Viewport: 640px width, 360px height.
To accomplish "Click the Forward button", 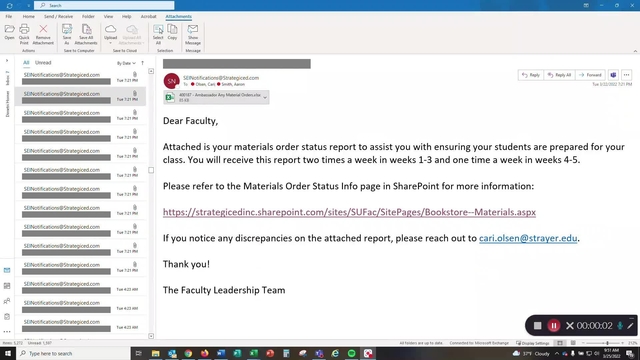I will [x=590, y=75].
